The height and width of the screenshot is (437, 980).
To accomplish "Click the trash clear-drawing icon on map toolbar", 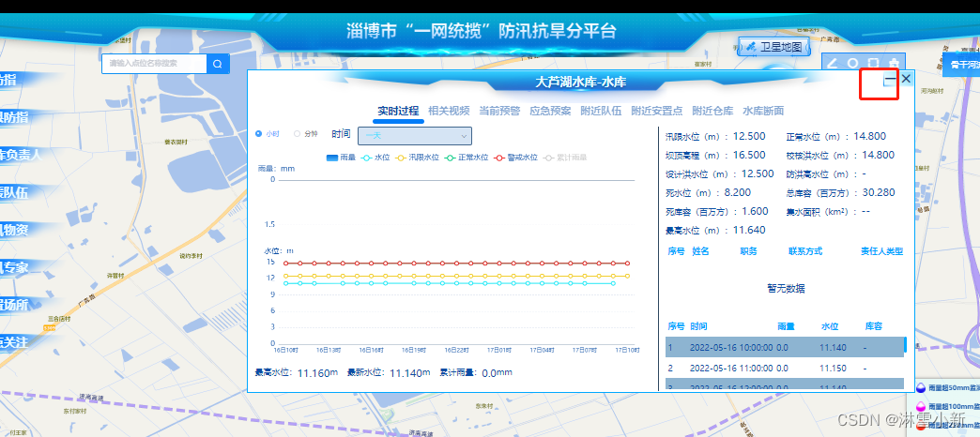I will tap(895, 63).
